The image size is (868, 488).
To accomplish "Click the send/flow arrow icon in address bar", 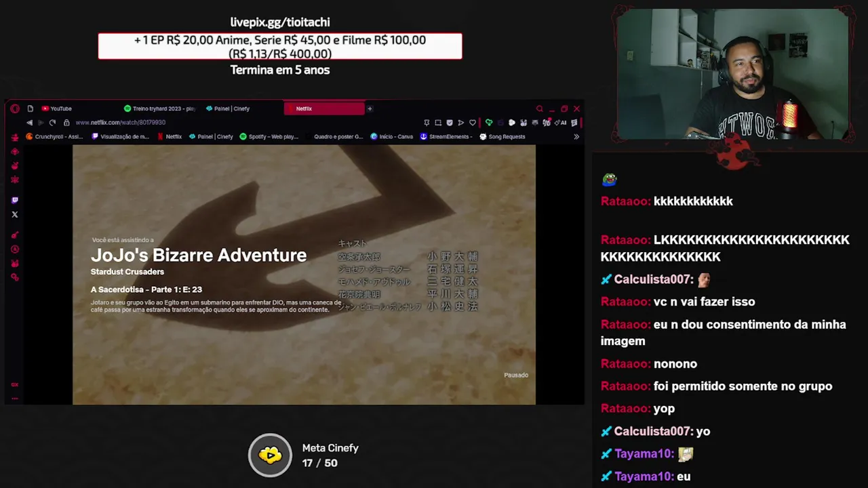I will [x=461, y=123].
